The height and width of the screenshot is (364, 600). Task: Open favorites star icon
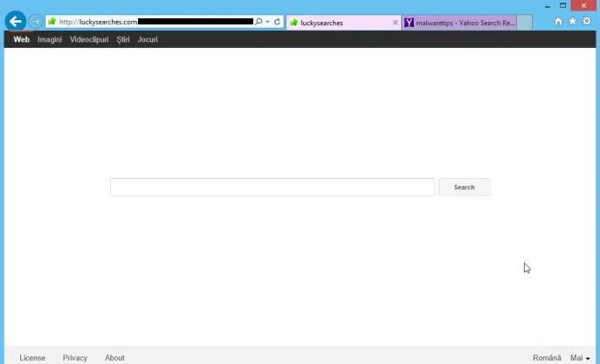click(572, 22)
